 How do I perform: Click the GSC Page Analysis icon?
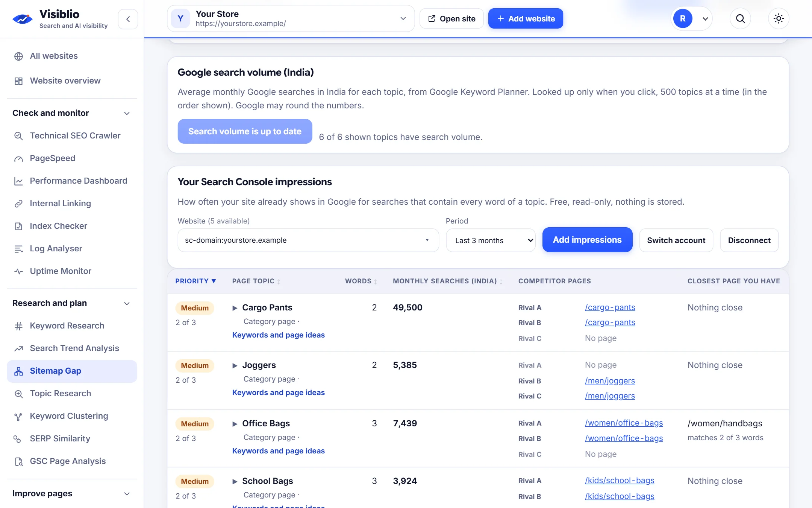tap(18, 462)
